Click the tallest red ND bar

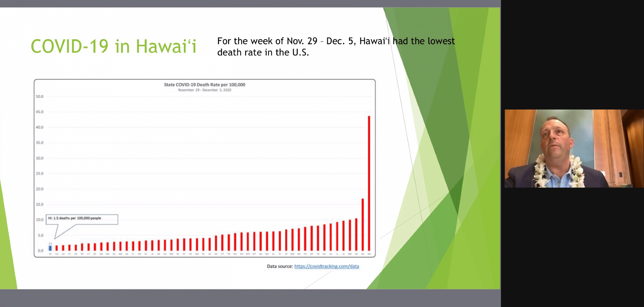click(369, 183)
